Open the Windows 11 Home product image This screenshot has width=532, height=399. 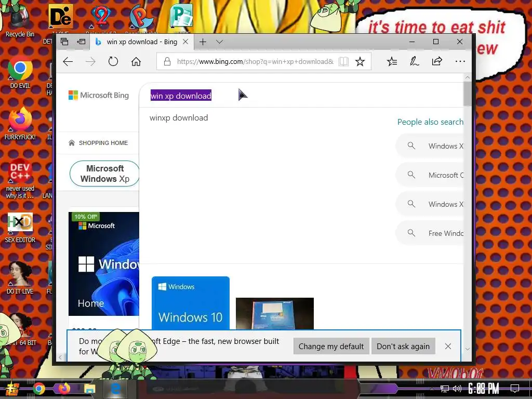coord(104,264)
